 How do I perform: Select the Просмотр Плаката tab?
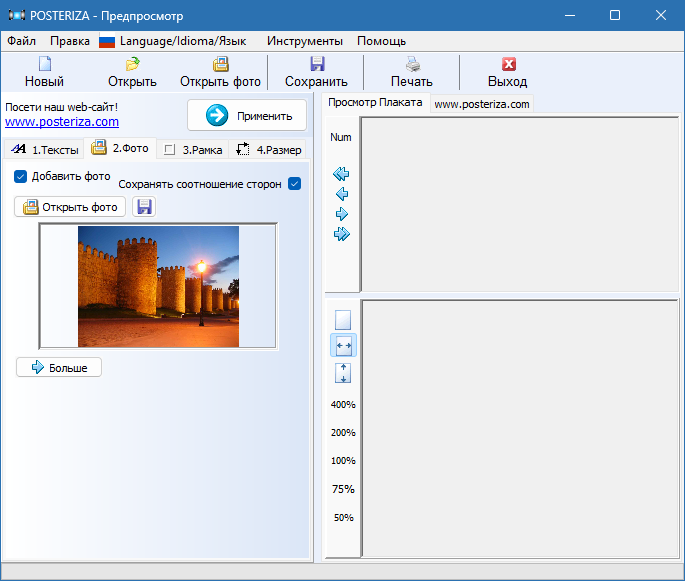click(375, 103)
